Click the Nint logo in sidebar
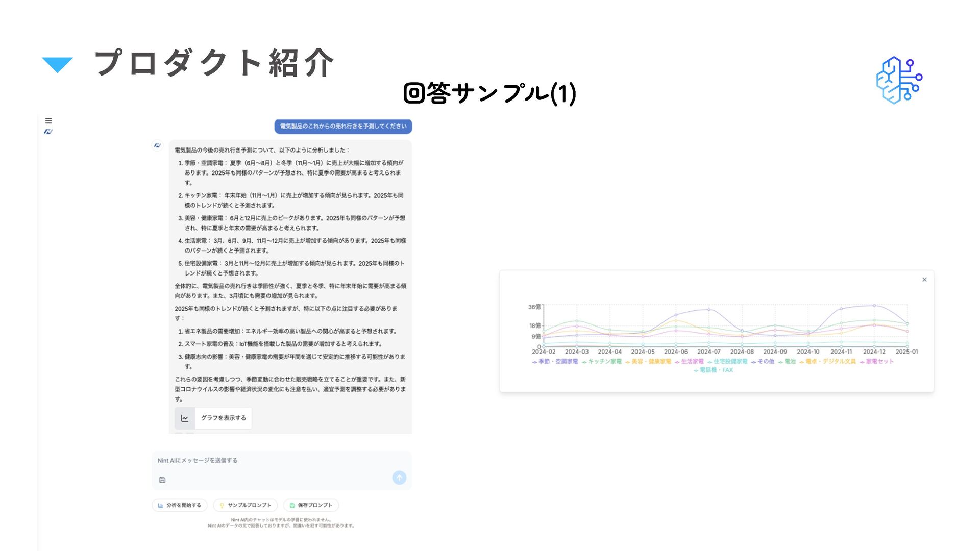Image resolution: width=980 pixels, height=551 pixels. [48, 132]
